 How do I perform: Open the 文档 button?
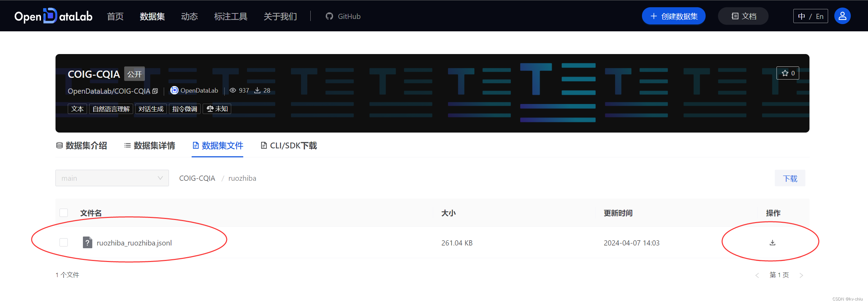743,16
